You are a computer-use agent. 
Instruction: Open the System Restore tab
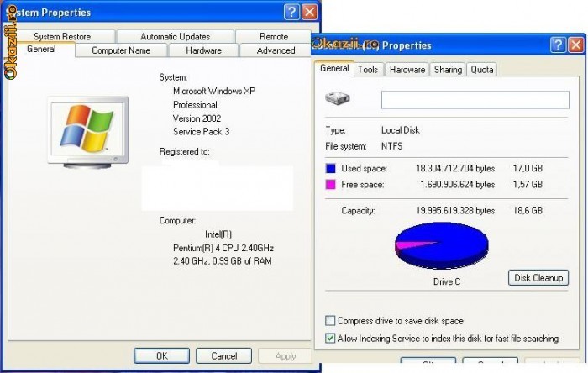coord(62,36)
